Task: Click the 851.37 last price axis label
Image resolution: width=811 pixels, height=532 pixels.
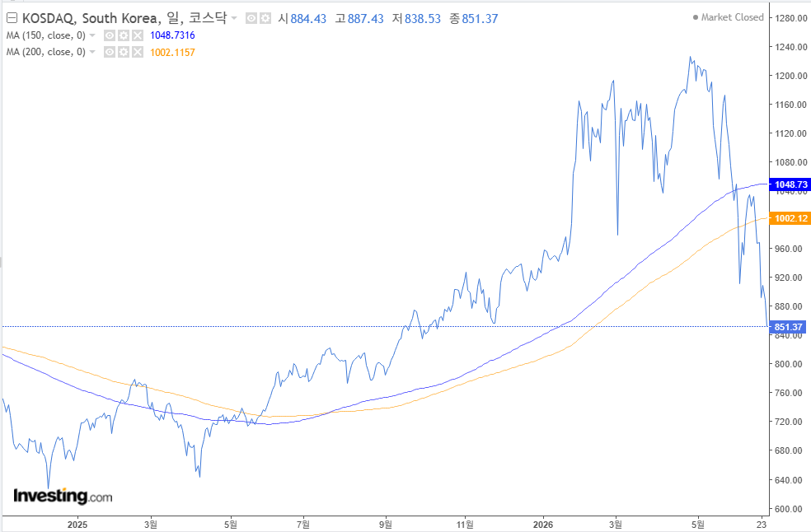Action: pyautogui.click(x=788, y=327)
